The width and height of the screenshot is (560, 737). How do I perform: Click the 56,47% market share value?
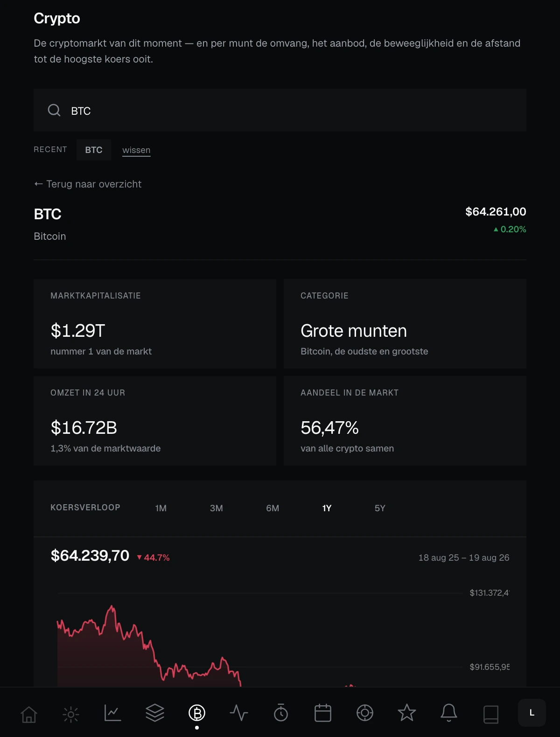point(329,428)
